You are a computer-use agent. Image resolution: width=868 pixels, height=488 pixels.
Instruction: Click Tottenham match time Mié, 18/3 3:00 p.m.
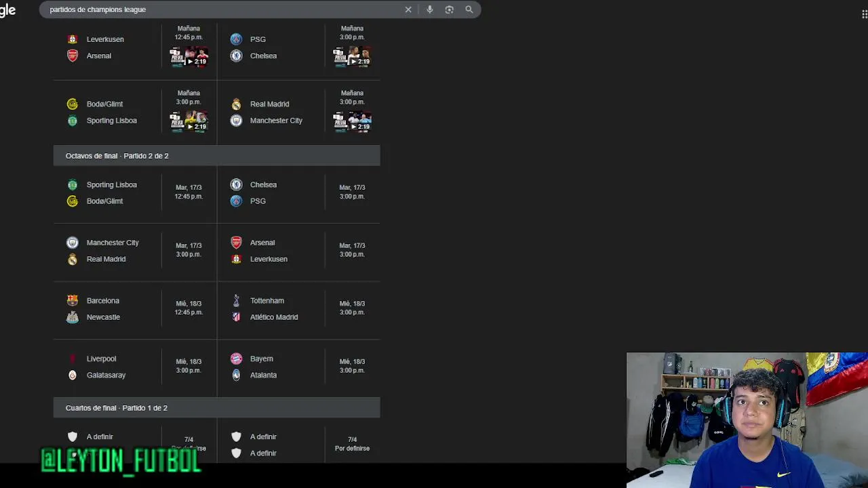352,308
